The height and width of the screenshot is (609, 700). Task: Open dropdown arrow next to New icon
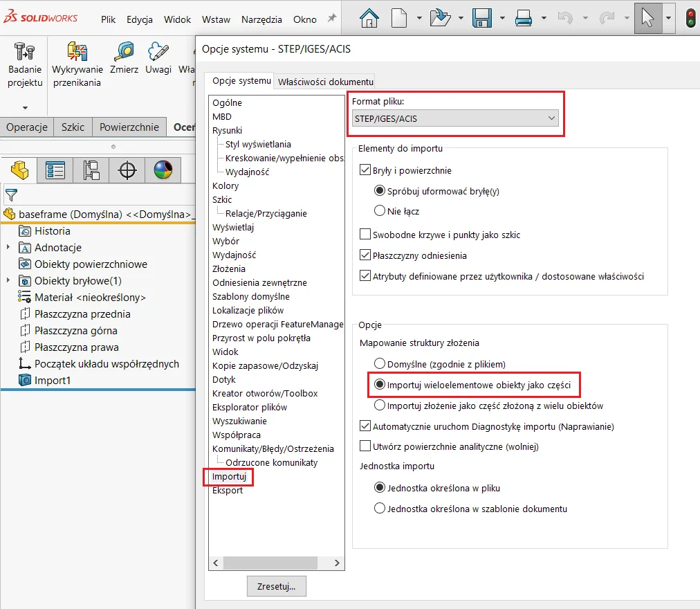click(x=419, y=18)
